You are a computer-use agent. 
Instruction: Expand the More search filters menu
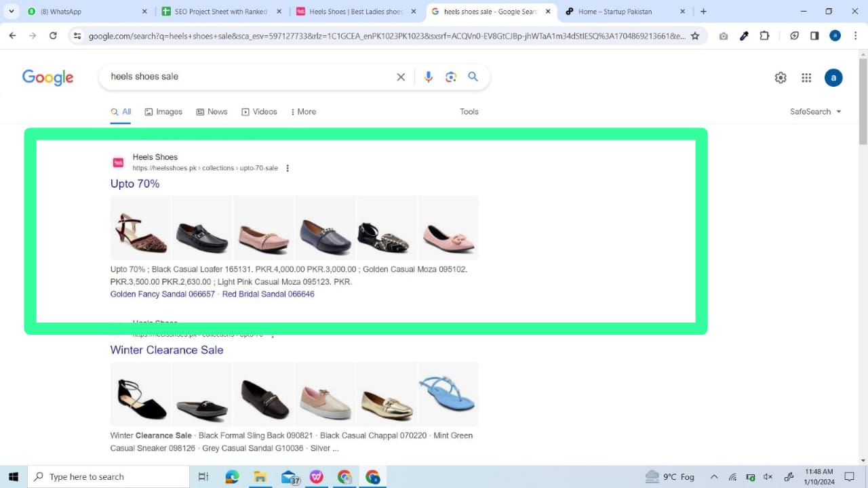point(303,112)
